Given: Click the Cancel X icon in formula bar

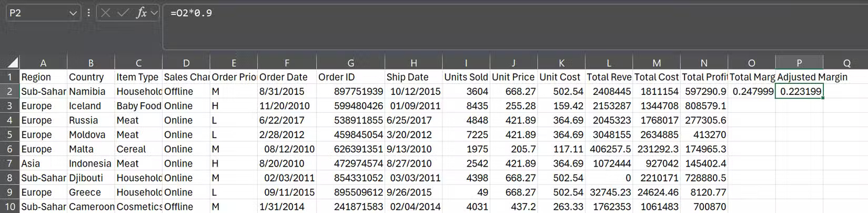Looking at the screenshot, I should [x=105, y=13].
